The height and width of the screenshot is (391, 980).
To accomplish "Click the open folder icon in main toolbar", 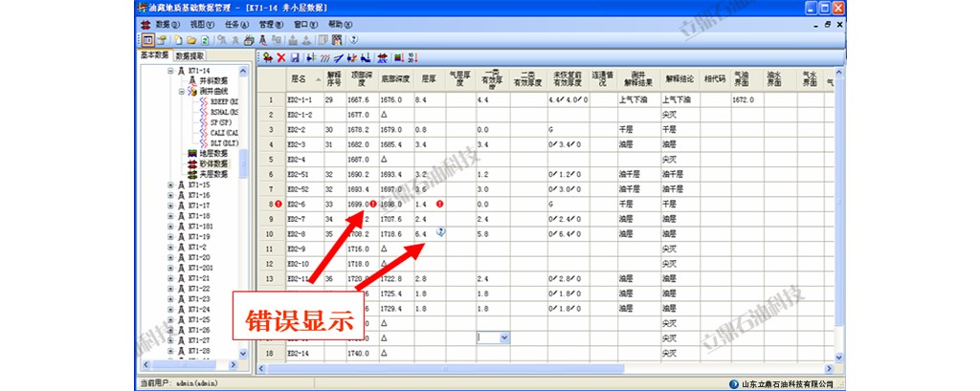I will (191, 40).
